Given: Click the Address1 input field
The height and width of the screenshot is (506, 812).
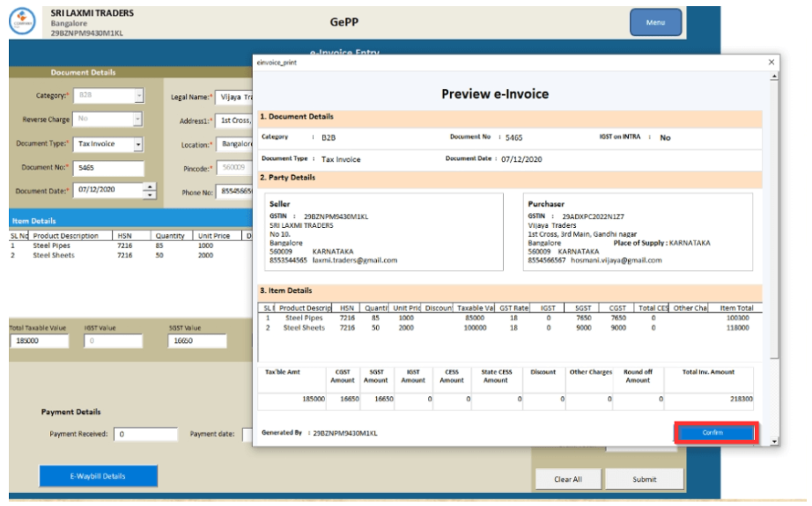Looking at the screenshot, I should point(234,121).
